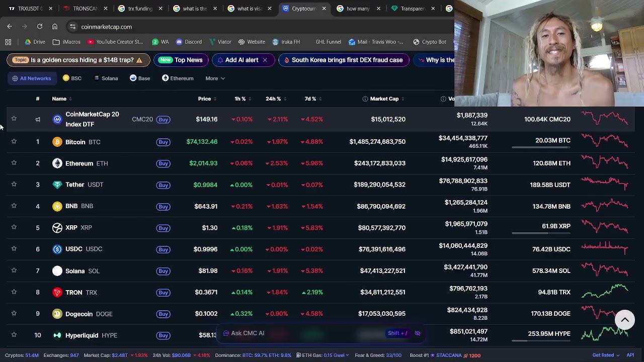Open the YouTube Creator bookmark
The height and width of the screenshot is (362, 644).
pyautogui.click(x=115, y=42)
